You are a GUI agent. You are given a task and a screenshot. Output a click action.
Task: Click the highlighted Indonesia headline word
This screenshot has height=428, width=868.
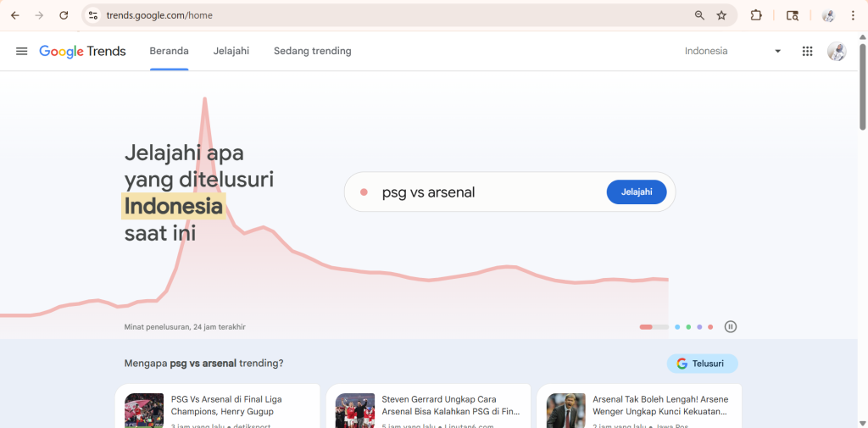coord(174,206)
